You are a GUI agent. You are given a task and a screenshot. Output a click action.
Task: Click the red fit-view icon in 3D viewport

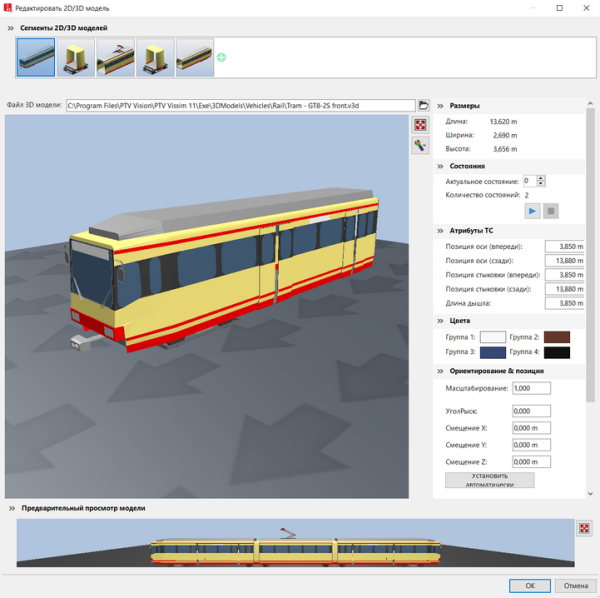(x=420, y=125)
